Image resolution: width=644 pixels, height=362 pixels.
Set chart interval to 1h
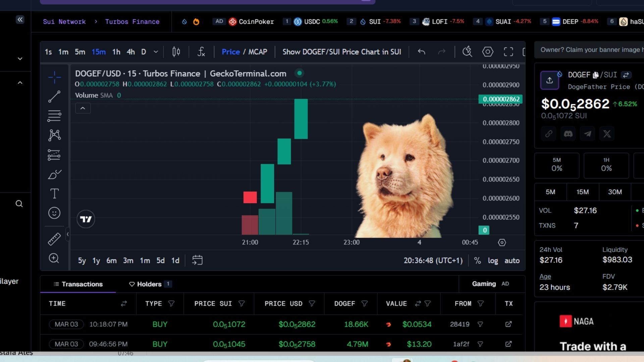click(116, 52)
